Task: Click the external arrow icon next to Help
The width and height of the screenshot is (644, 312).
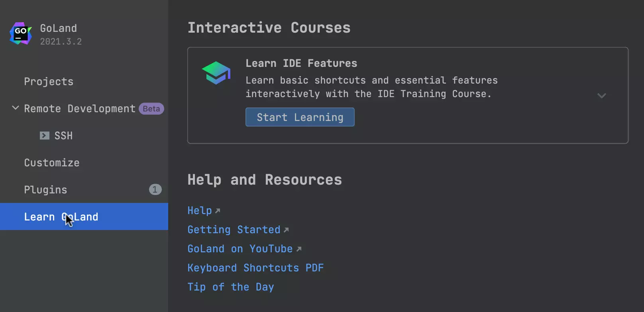Action: point(218,211)
